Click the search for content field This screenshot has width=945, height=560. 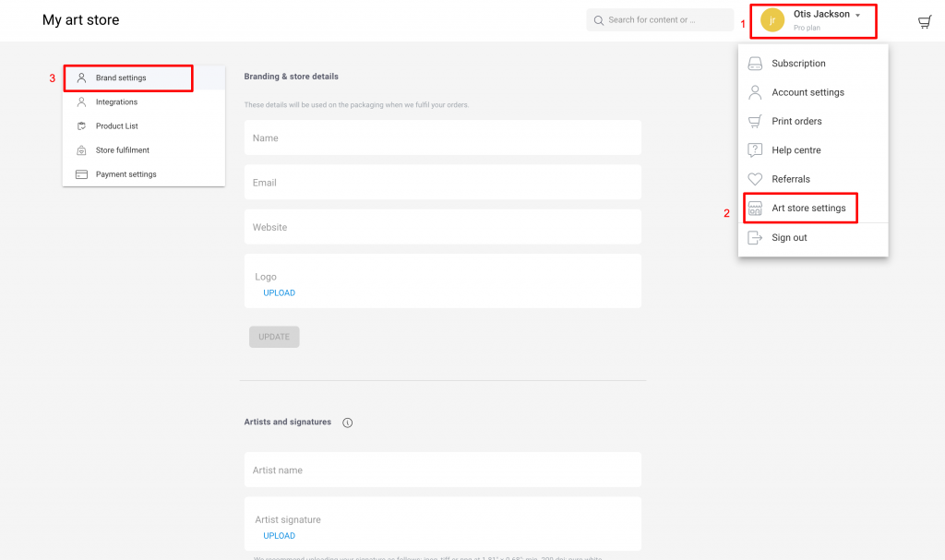pos(660,20)
